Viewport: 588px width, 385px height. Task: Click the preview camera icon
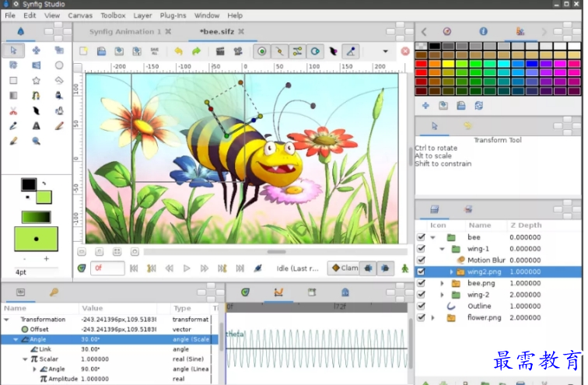tap(238, 51)
